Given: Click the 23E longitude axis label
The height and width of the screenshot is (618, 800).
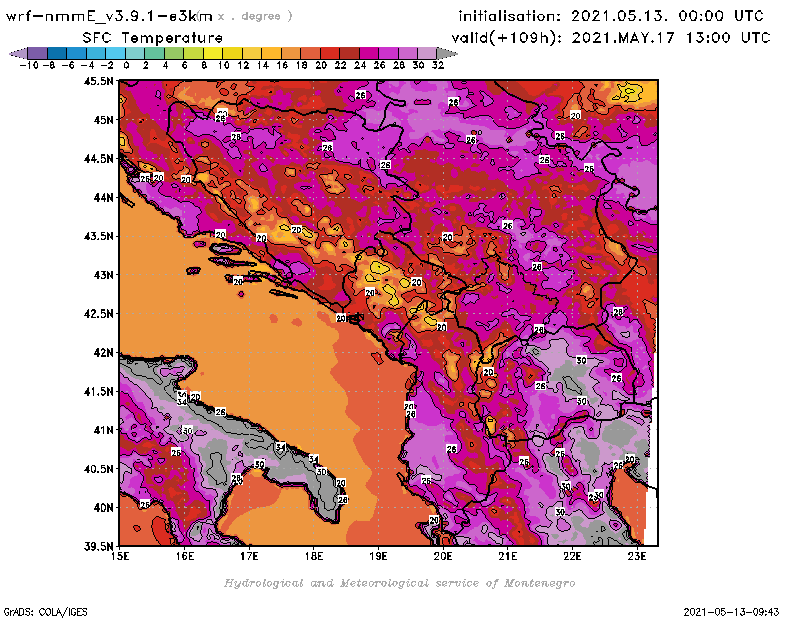Looking at the screenshot, I should (637, 556).
